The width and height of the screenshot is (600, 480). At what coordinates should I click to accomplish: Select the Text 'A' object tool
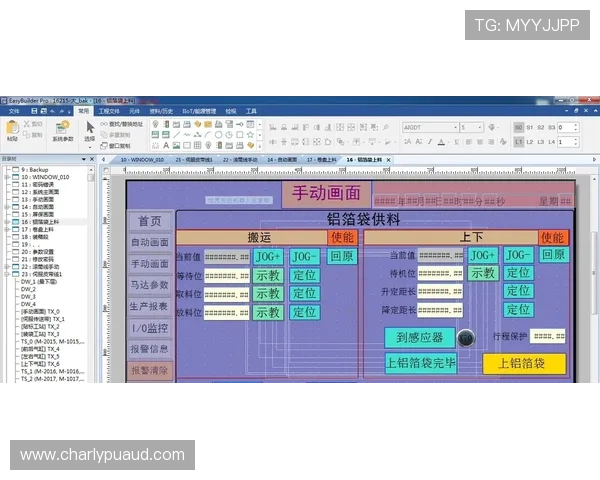[x=166, y=145]
